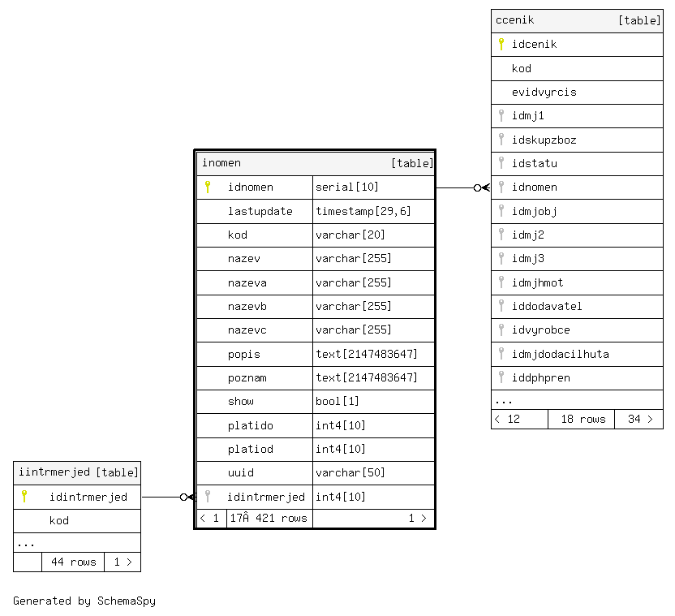This screenshot has height=616, width=675.
Task: Click the inomen table title
Action: [x=315, y=163]
